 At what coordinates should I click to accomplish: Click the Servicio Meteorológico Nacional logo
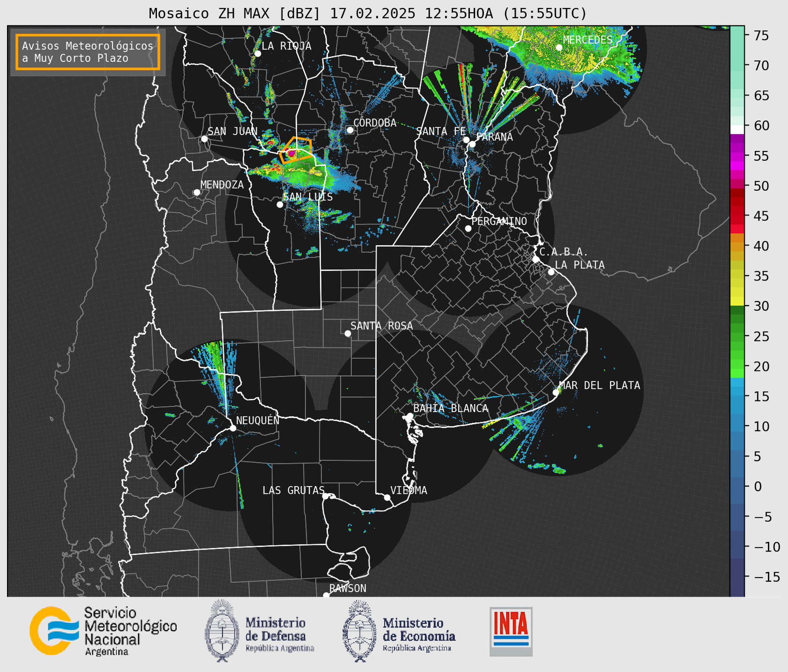(x=103, y=631)
